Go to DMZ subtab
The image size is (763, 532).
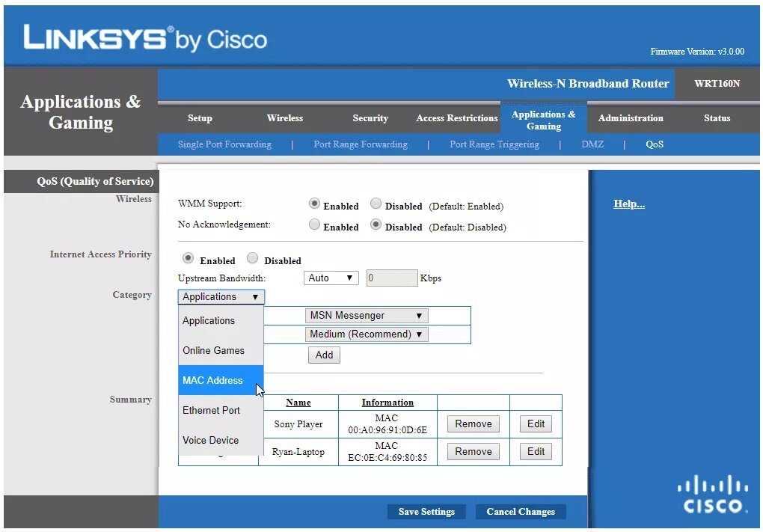592,144
